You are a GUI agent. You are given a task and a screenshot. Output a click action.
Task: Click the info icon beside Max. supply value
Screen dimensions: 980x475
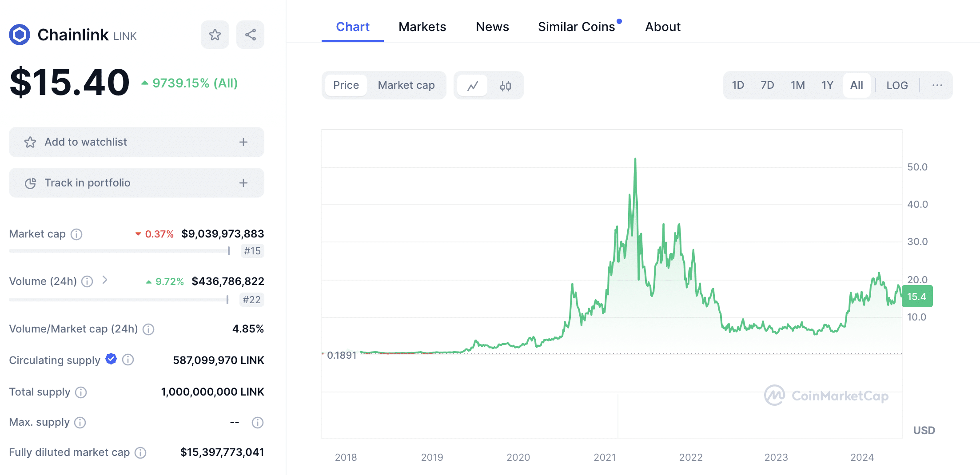pos(258,422)
